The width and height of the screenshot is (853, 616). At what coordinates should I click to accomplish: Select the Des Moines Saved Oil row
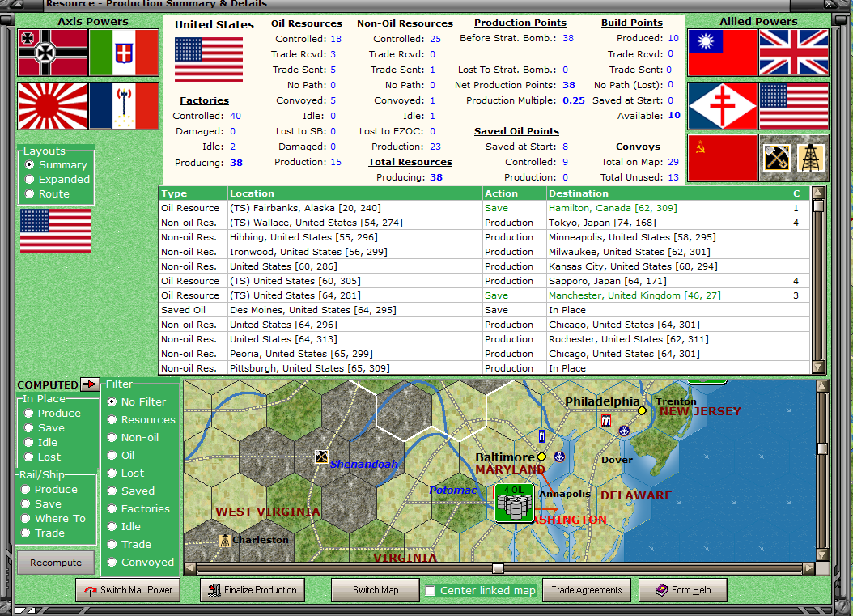484,310
